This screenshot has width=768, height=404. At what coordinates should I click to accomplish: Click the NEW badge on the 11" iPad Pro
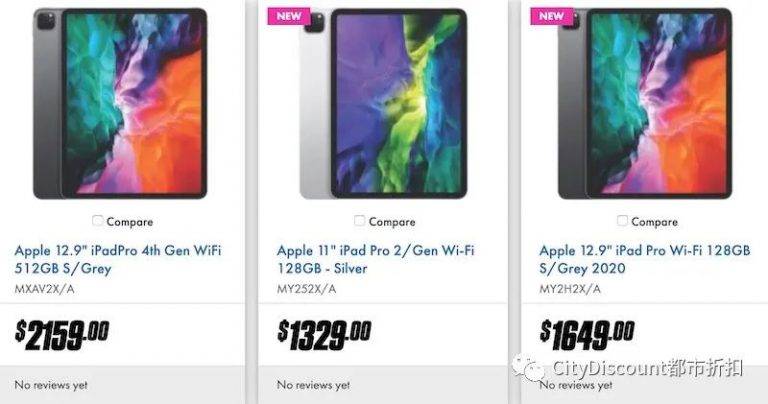coord(288,16)
